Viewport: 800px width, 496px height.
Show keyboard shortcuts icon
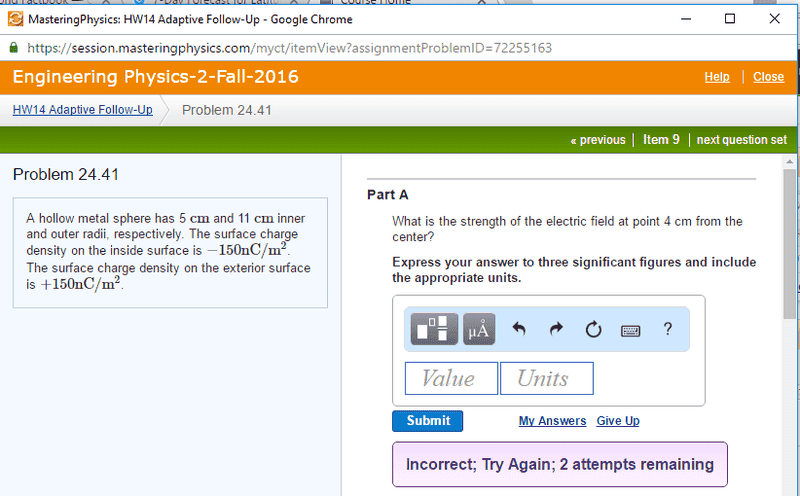tap(631, 331)
